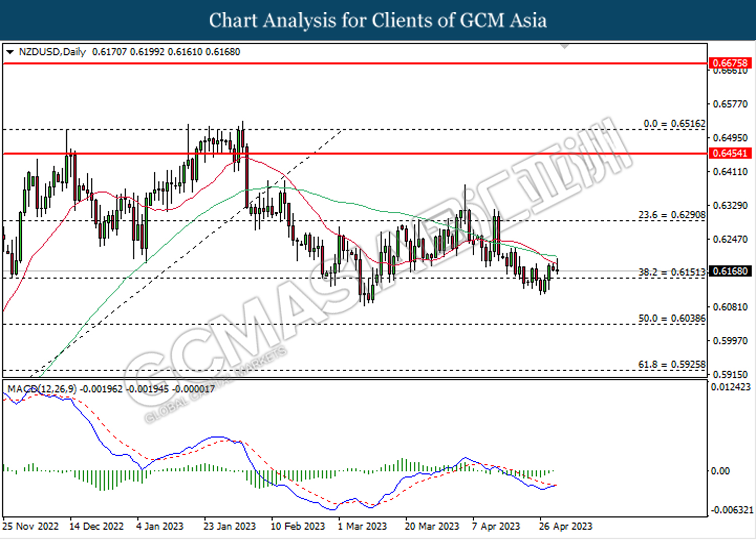756x540 pixels.
Task: Select the 0.64950 price axis value
Action: tap(730, 138)
